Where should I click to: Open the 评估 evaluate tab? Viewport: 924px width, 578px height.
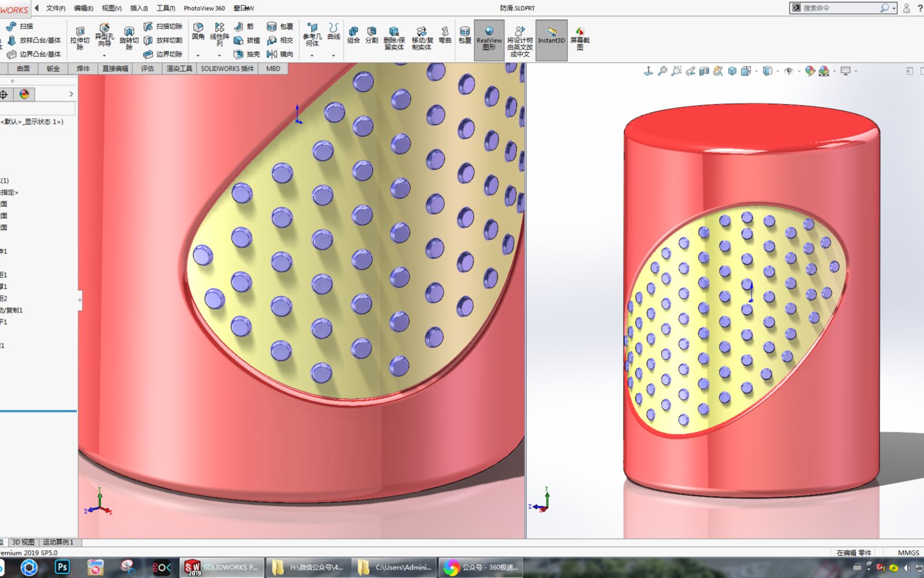[x=147, y=69]
